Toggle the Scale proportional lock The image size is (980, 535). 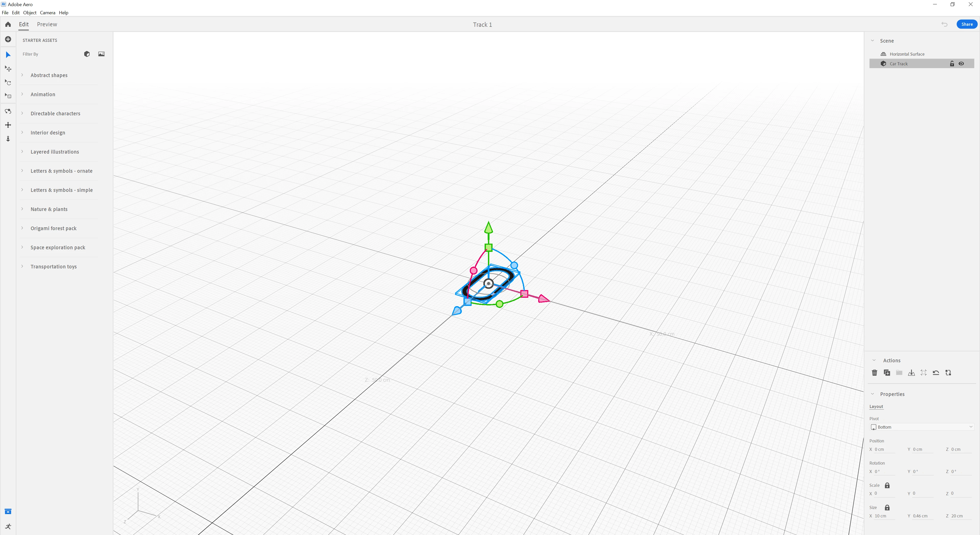[x=887, y=486]
